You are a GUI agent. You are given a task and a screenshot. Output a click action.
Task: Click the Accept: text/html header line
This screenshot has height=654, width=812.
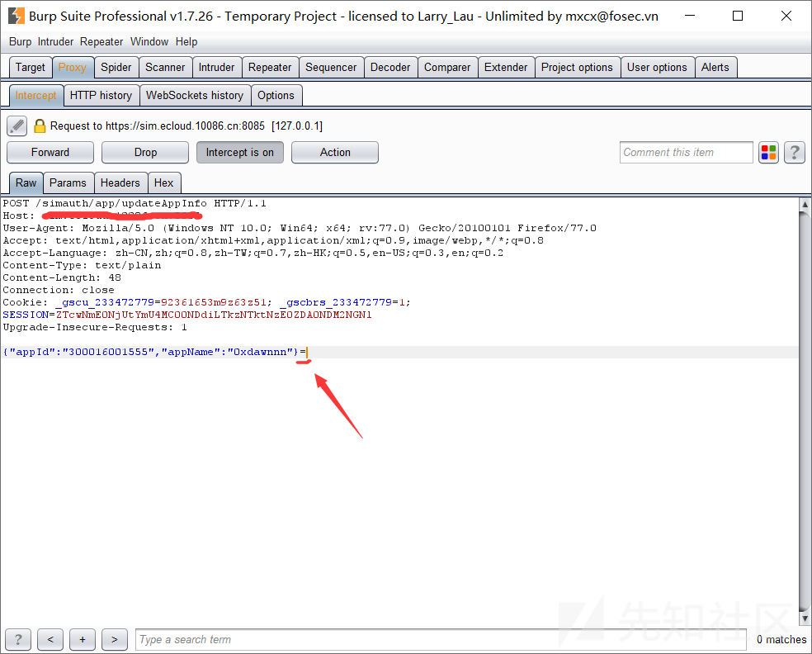273,240
